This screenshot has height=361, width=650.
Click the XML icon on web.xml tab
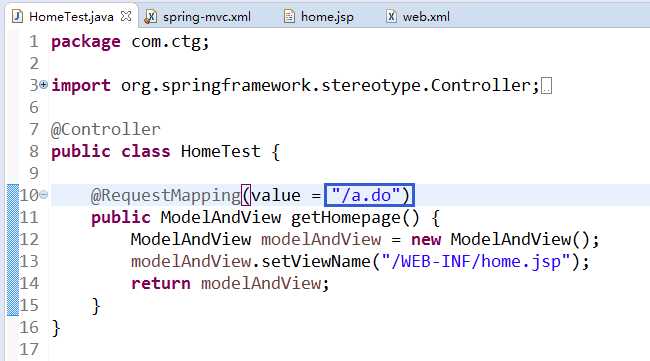click(391, 16)
